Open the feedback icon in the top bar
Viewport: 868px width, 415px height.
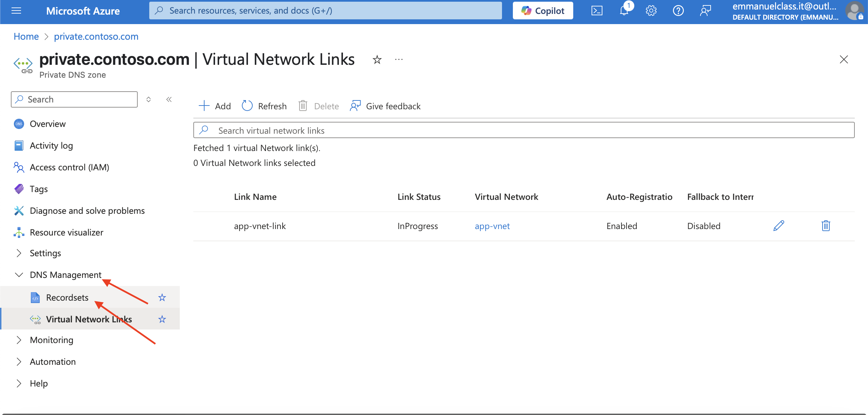click(706, 11)
